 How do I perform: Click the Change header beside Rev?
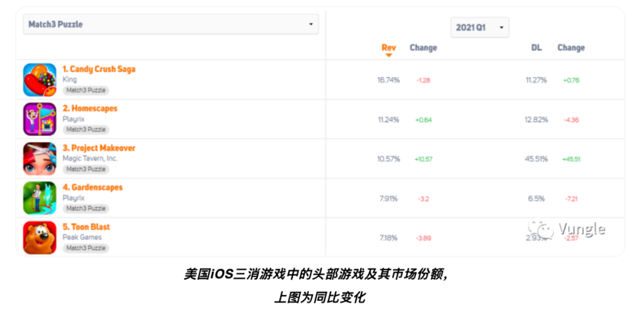[423, 48]
